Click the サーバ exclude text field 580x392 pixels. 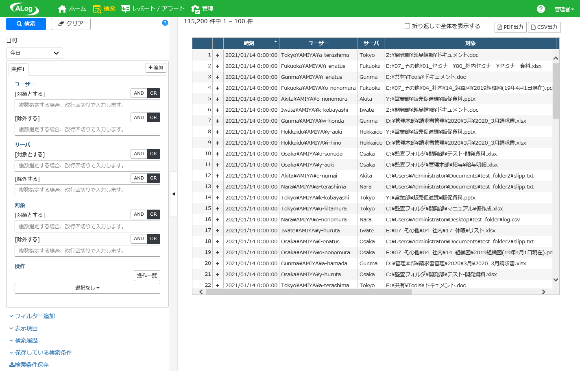(x=87, y=190)
